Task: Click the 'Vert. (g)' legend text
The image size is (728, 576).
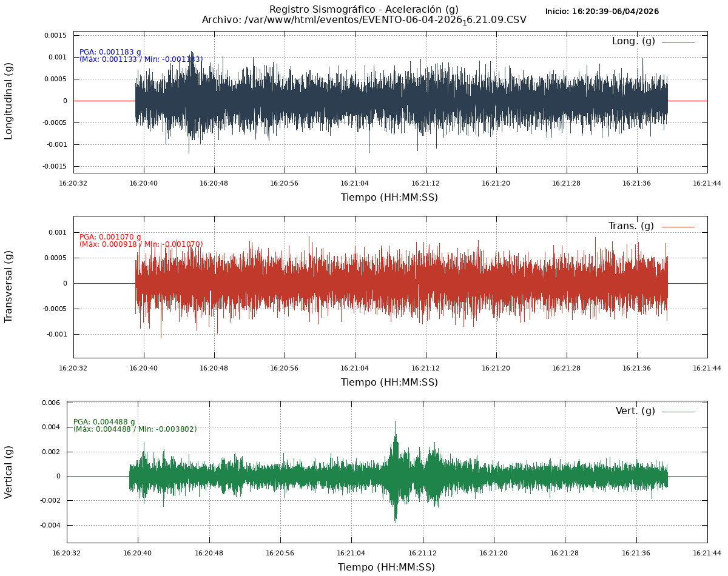Action: coord(635,411)
